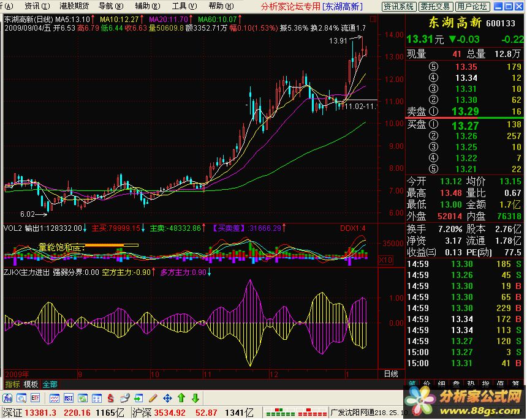The image size is (527, 420).
Task: Click the grey tag/key icon in the toolbar
Action: tap(124, 399)
